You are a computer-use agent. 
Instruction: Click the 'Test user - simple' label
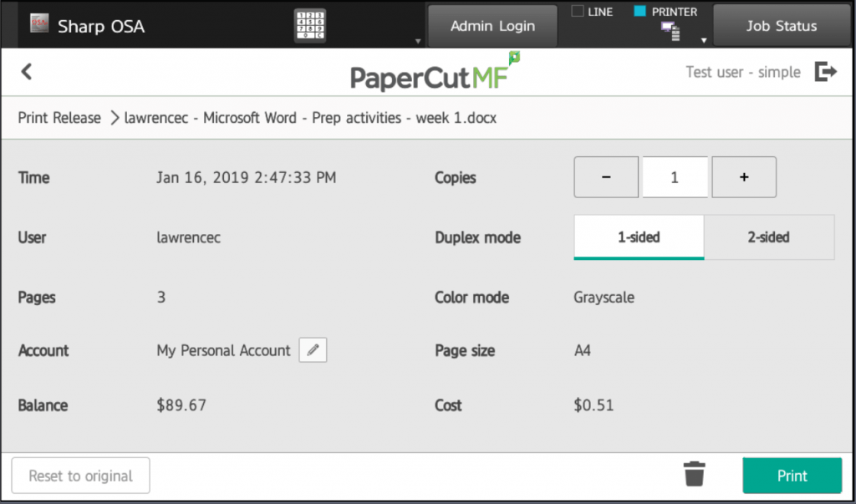tap(743, 72)
